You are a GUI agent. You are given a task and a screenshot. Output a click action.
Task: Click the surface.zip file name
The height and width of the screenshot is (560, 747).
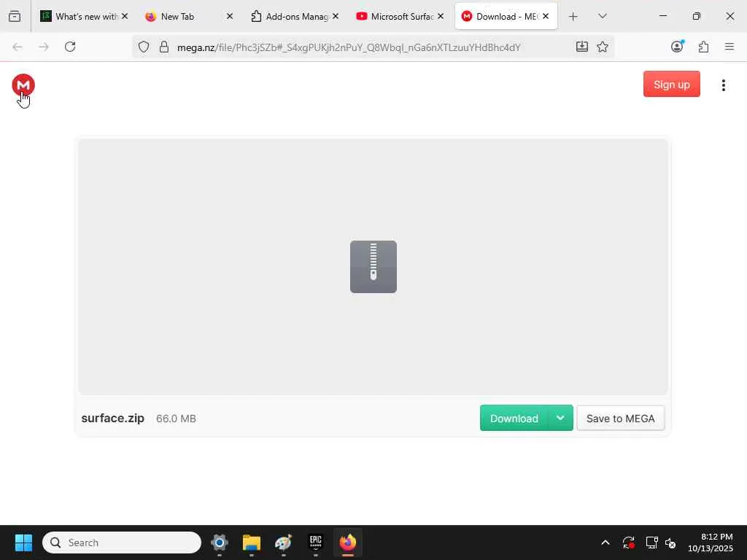[113, 418]
